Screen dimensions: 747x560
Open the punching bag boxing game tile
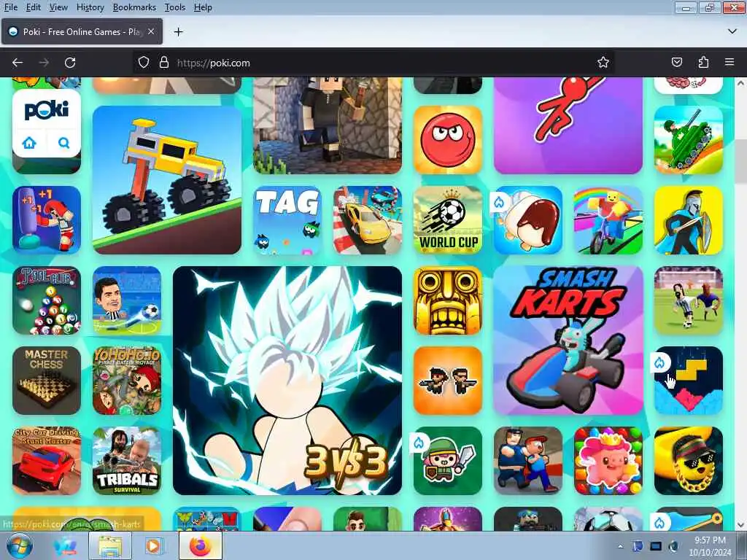coord(47,220)
